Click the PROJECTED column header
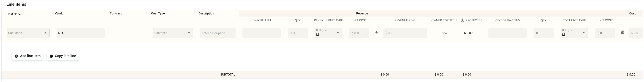The height and width of the screenshot is (82, 644). (474, 20)
